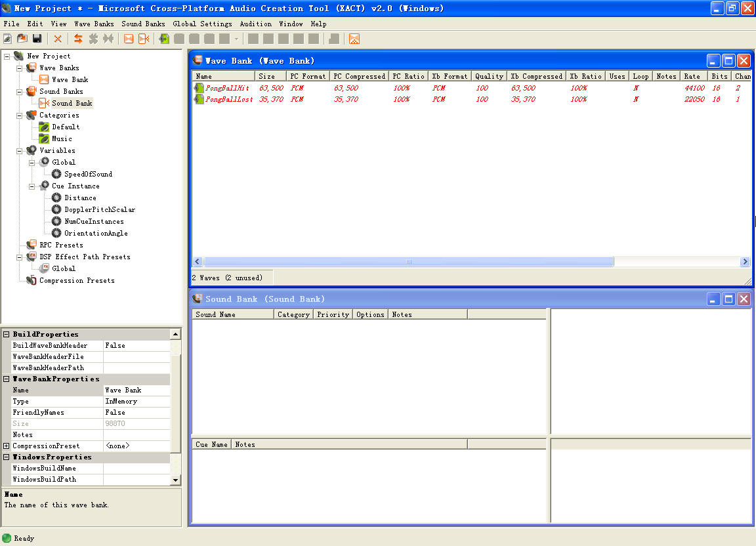Click the 22050 rate cell
756x546 pixels.
click(694, 99)
